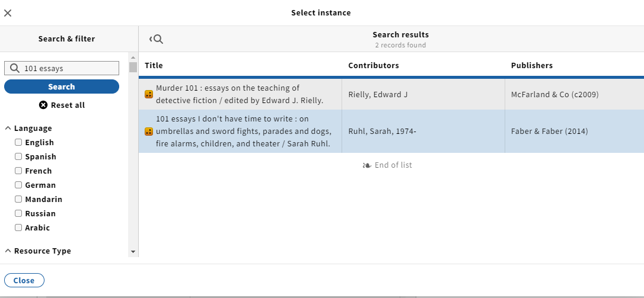Viewport: 644px width, 298px height.
Task: Check the Spanish language filter
Action: point(18,156)
